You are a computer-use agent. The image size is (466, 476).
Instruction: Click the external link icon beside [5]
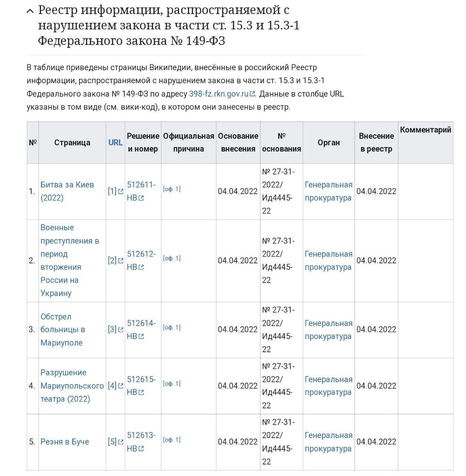click(x=120, y=441)
